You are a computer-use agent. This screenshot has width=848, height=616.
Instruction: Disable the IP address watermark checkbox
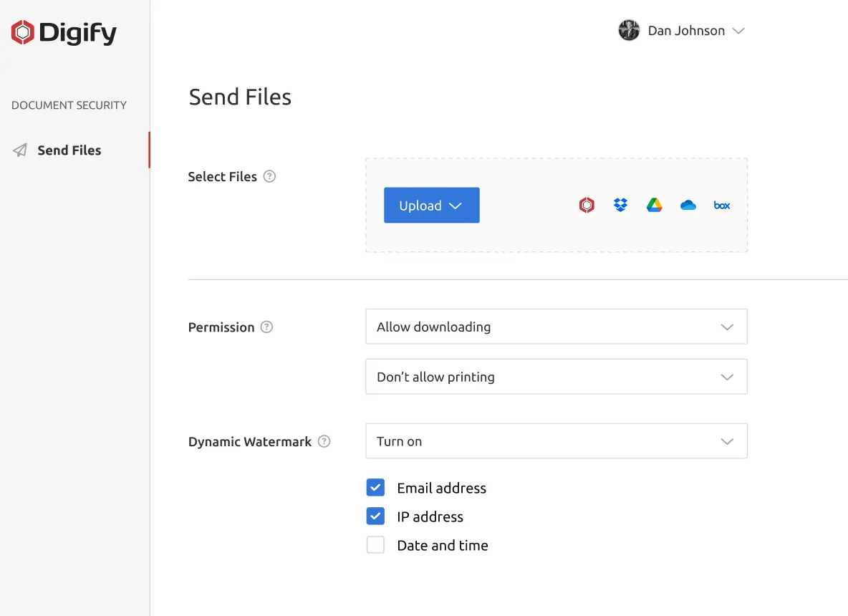click(375, 516)
